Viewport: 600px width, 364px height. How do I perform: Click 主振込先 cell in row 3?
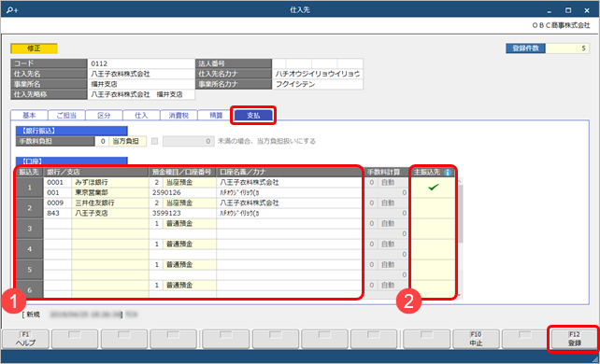tap(433, 229)
